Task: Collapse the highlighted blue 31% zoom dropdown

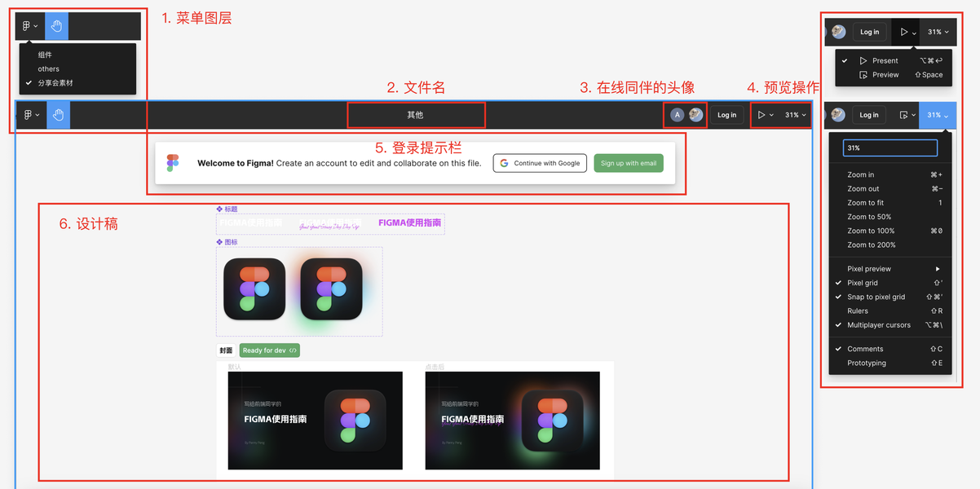Action: [938, 115]
